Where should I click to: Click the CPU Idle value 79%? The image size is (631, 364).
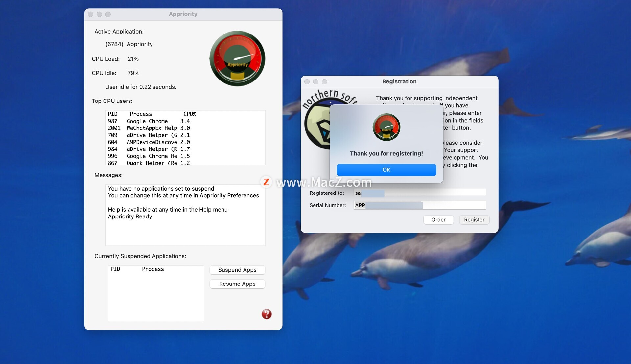133,73
